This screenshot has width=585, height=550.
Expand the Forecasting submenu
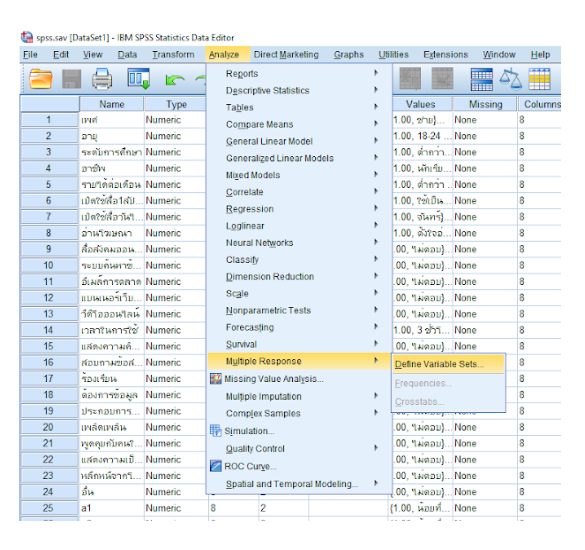click(299, 327)
